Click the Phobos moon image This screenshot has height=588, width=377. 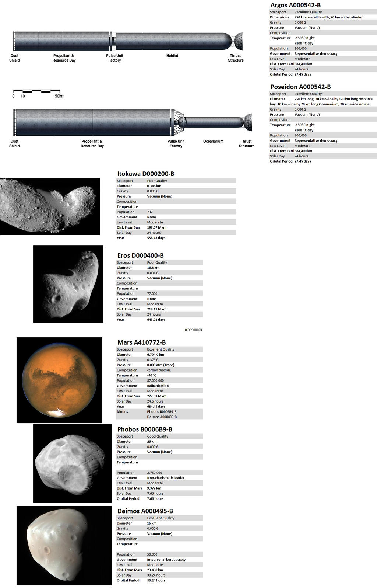coord(72,463)
